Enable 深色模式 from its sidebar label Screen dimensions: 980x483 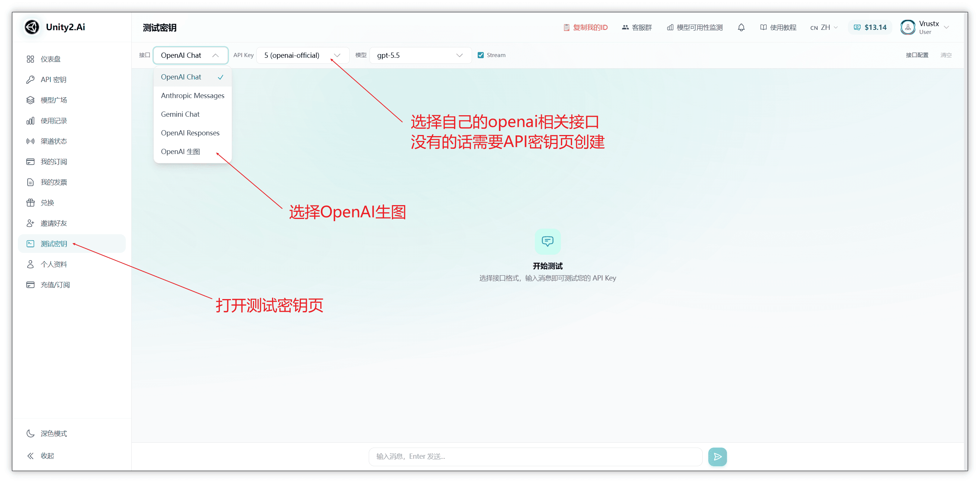54,433
